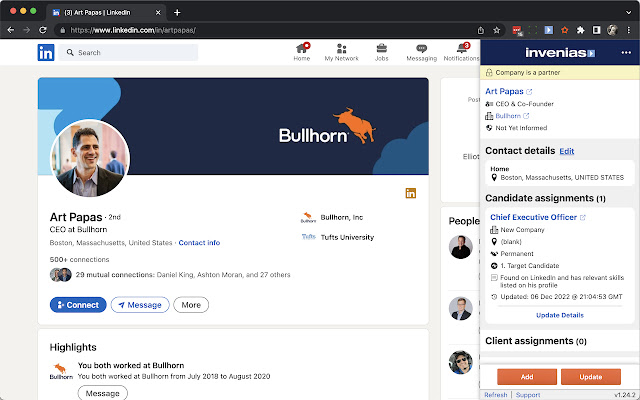Open the More button dropdown
The width and height of the screenshot is (640, 400).
pos(191,305)
